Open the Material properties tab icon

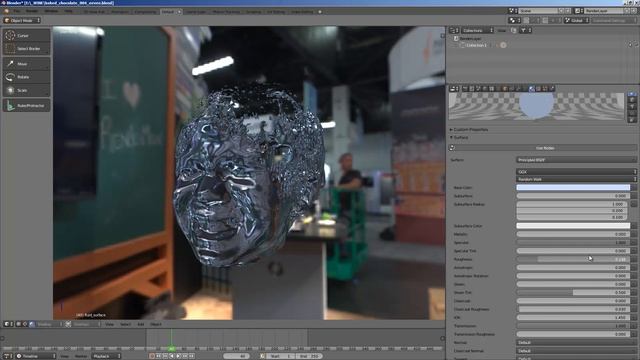click(531, 88)
